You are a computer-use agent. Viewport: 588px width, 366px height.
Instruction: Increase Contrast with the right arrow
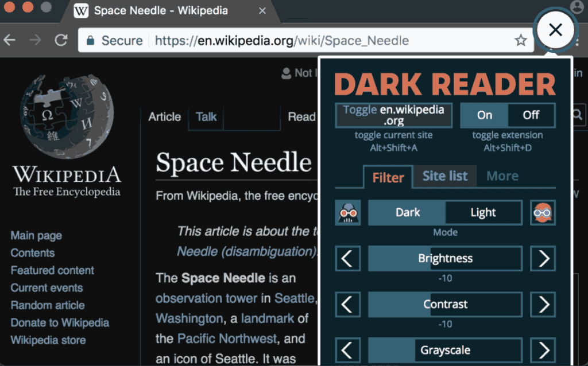tap(543, 304)
